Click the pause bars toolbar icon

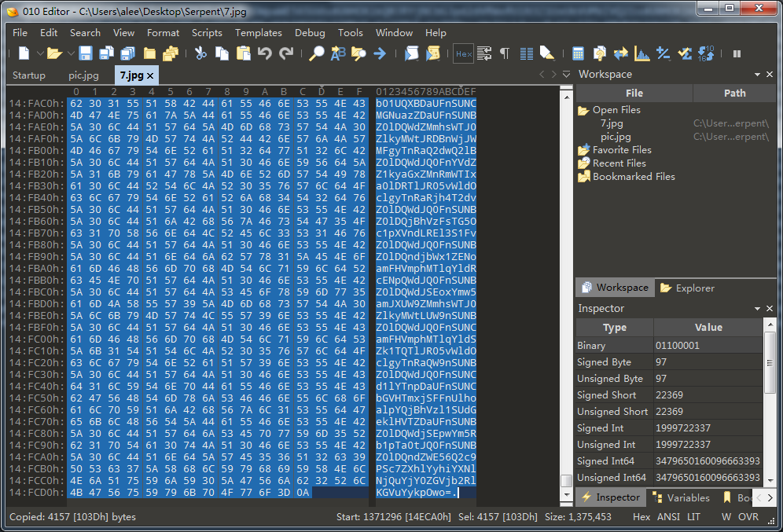pyautogui.click(x=737, y=53)
